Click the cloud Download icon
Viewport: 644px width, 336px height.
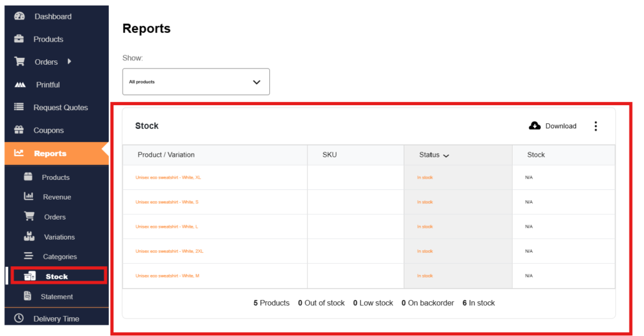click(535, 126)
